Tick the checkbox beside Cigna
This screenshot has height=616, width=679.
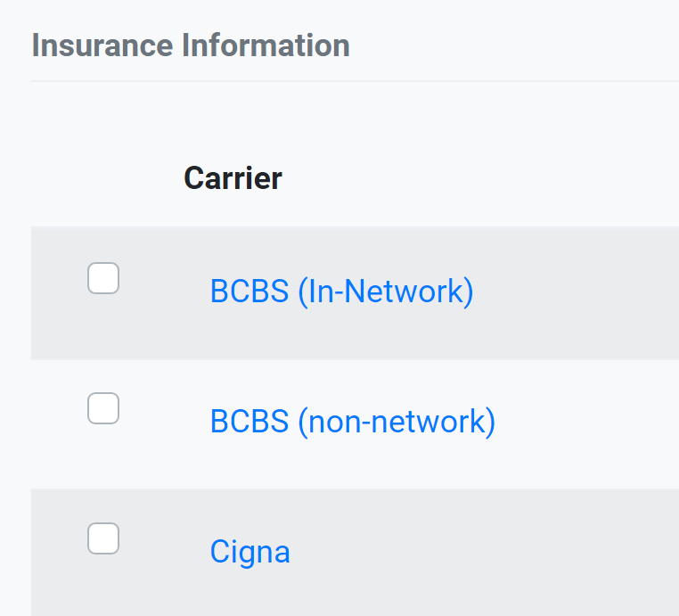click(x=103, y=538)
